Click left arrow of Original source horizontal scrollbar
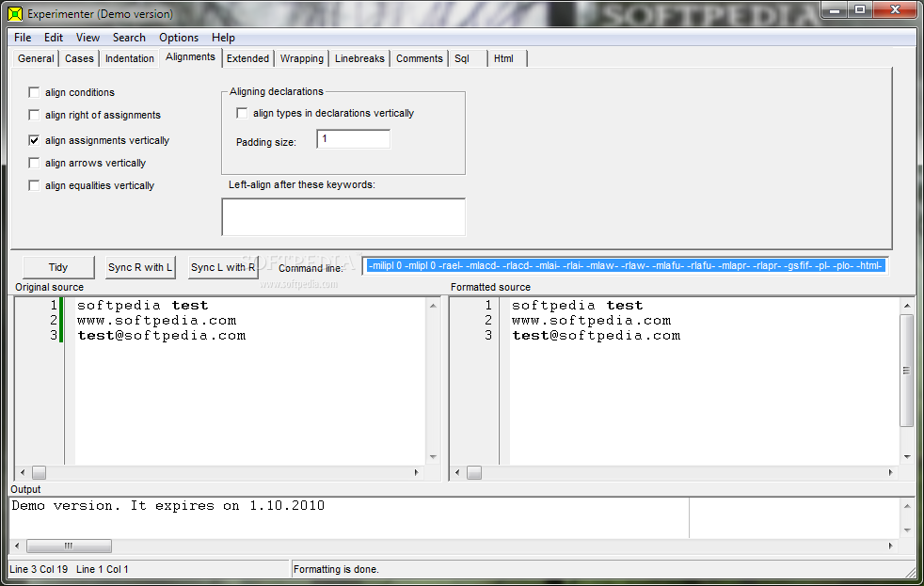Image resolution: width=924 pixels, height=586 pixels. coord(23,472)
